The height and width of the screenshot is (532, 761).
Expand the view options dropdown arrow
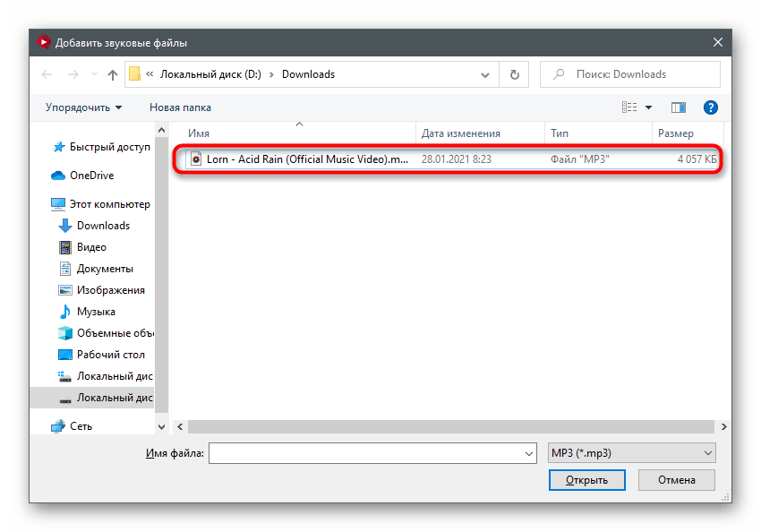649,107
